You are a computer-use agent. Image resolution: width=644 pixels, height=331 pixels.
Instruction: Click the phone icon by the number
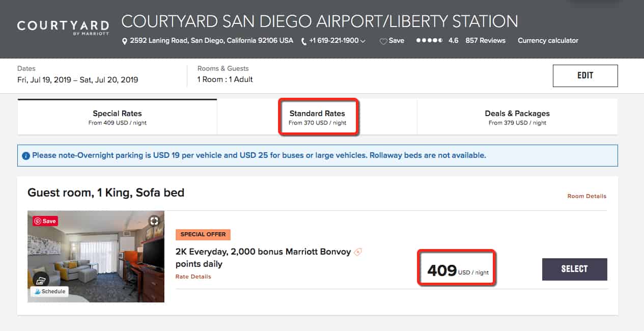tap(304, 41)
